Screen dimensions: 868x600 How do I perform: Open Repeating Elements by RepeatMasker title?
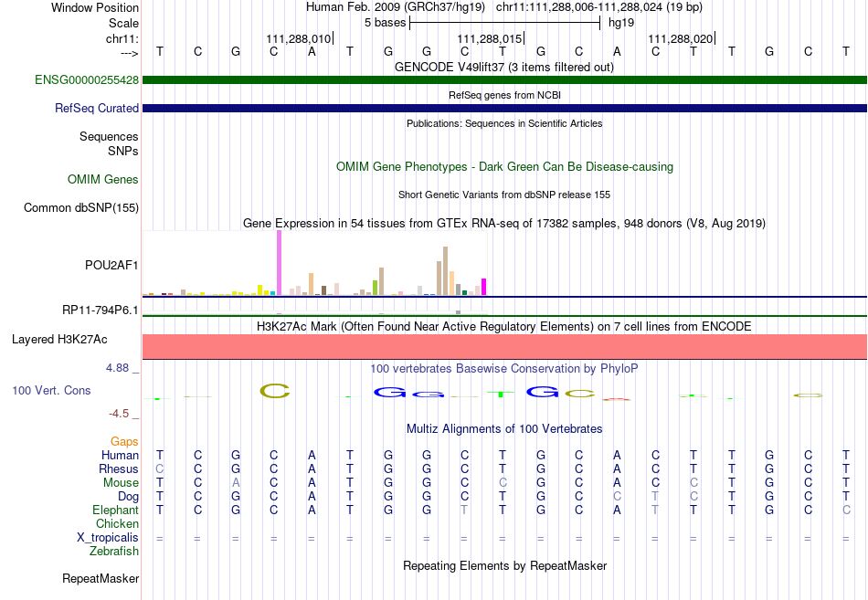click(x=504, y=565)
